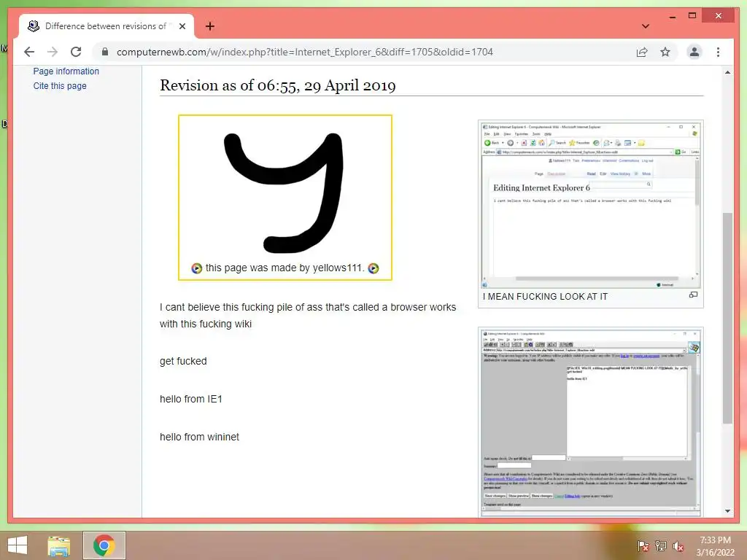Click the 'this page was made by yellows111.' caption
The height and width of the screenshot is (560, 747).
[x=285, y=268]
